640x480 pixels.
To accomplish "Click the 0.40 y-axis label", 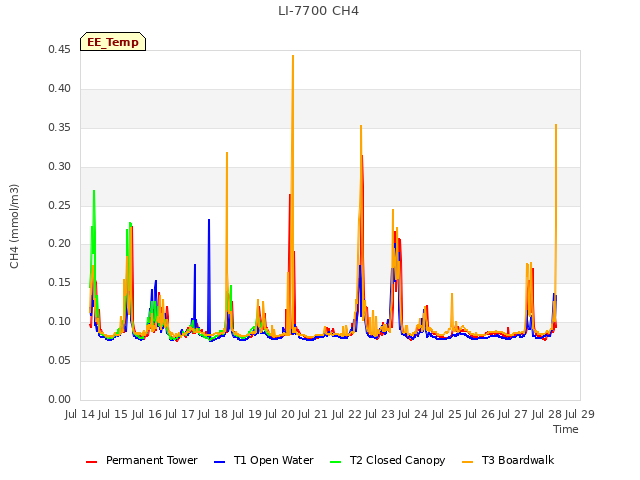I will pyautogui.click(x=59, y=89).
